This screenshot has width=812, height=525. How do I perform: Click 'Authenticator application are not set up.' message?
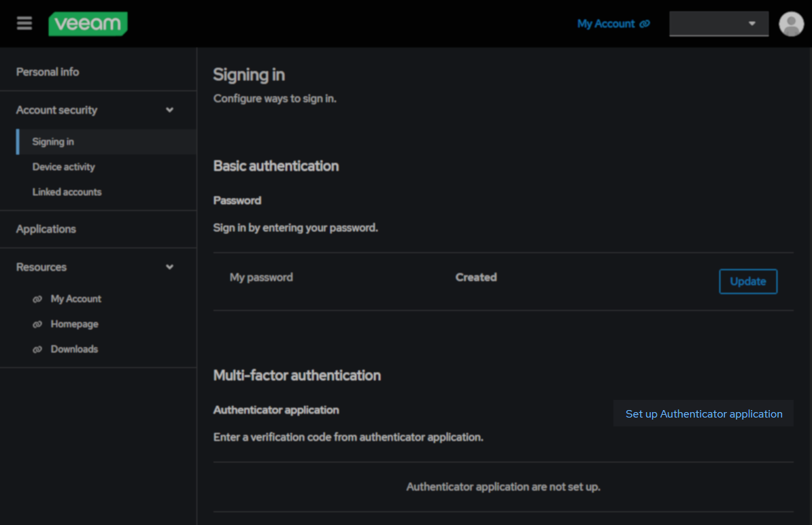click(503, 487)
